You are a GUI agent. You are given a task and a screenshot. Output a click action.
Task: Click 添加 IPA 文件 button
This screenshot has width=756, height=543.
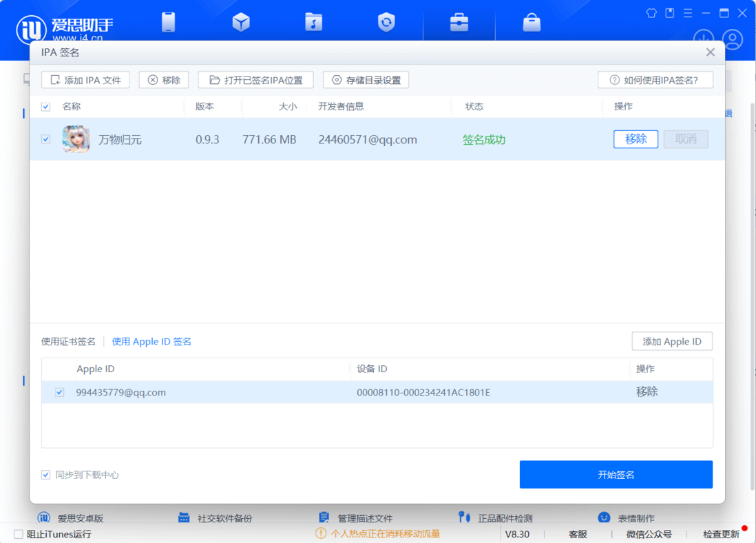tap(85, 80)
